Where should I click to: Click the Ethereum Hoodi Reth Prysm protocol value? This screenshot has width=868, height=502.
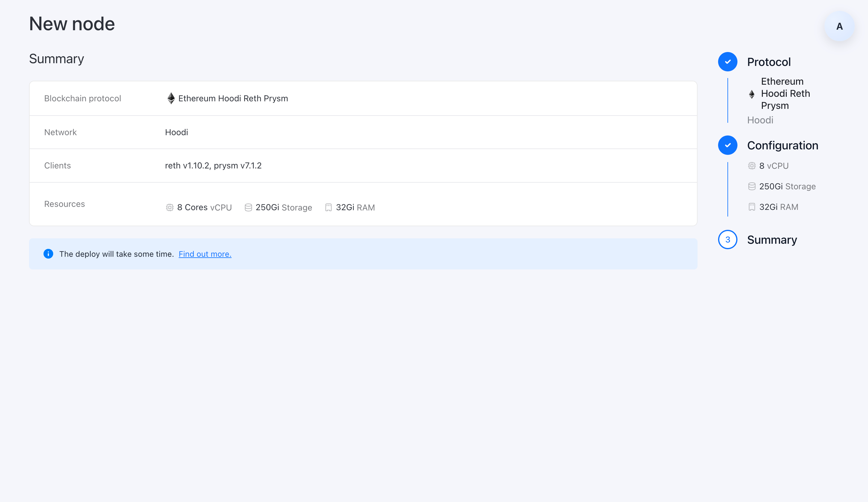tap(233, 99)
